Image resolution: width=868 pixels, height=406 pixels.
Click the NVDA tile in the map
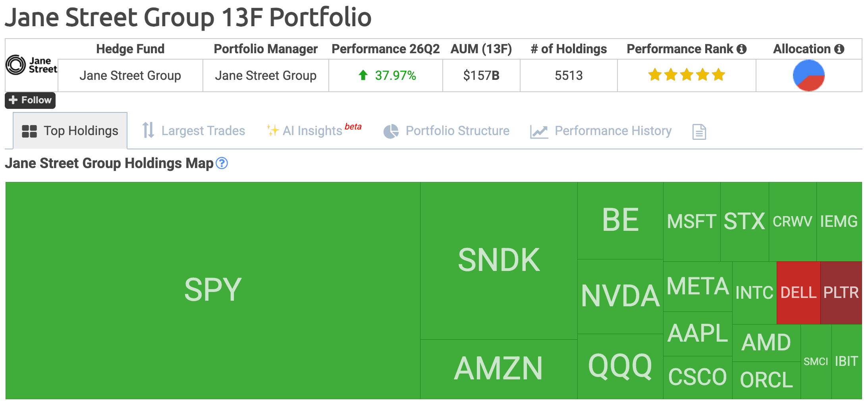620,296
